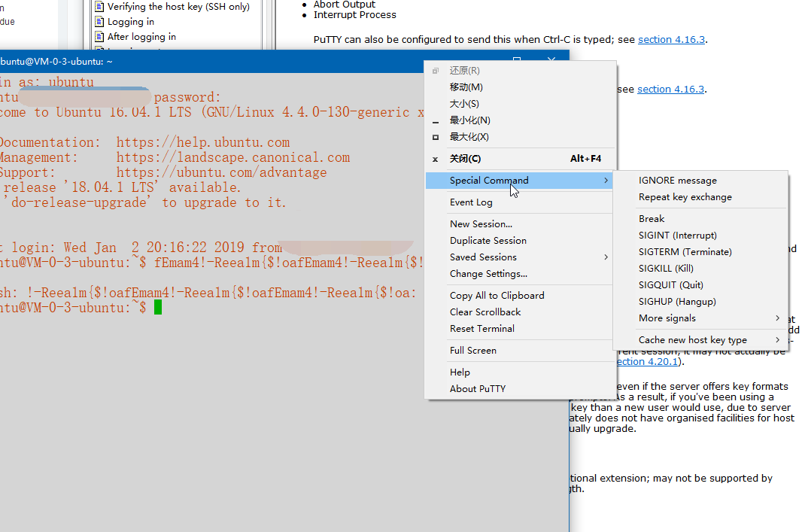
Task: Click Reset Terminal menu item
Action: [x=519, y=328]
